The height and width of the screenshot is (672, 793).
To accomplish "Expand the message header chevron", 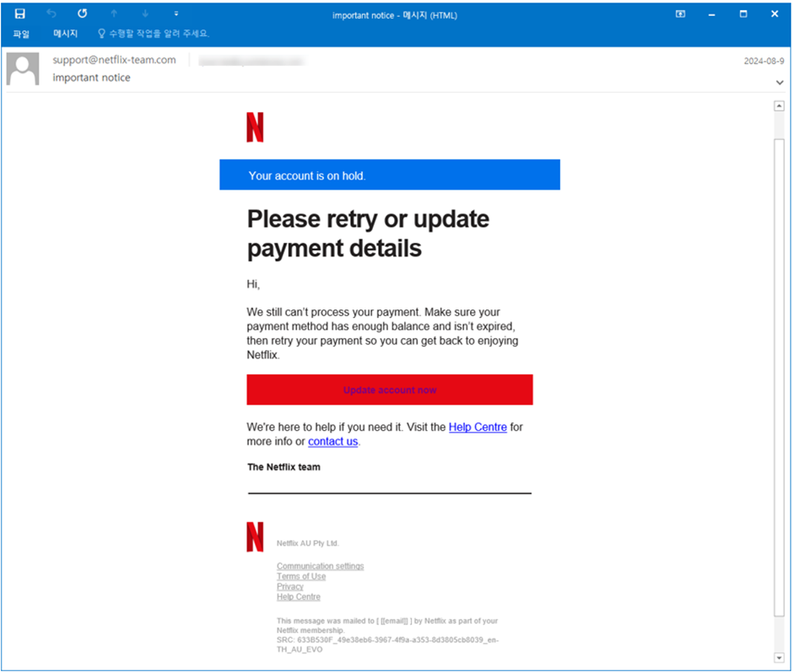I will point(780,83).
